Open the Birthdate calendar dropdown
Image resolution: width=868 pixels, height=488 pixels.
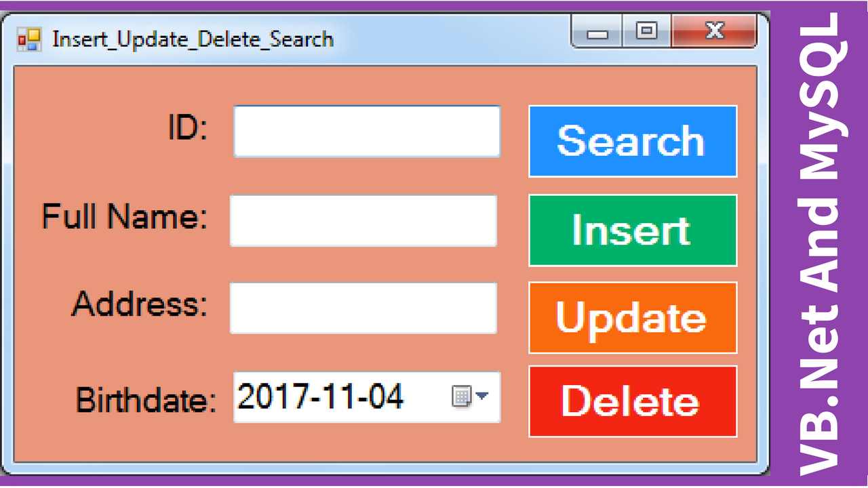(x=471, y=396)
